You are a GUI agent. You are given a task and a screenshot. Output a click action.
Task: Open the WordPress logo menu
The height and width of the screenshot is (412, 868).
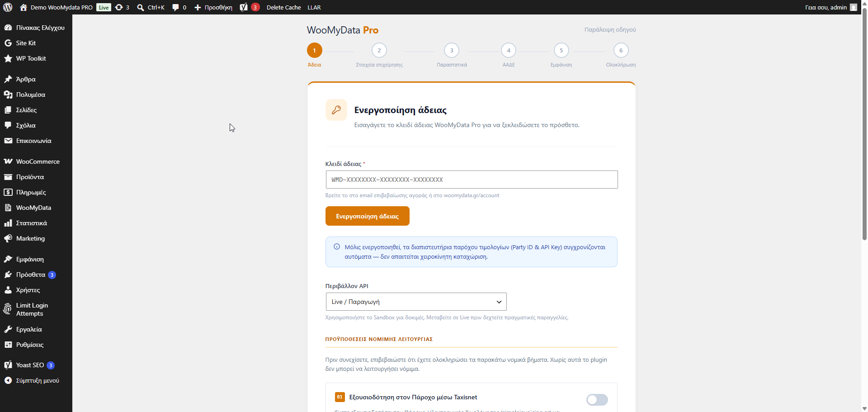tap(8, 7)
